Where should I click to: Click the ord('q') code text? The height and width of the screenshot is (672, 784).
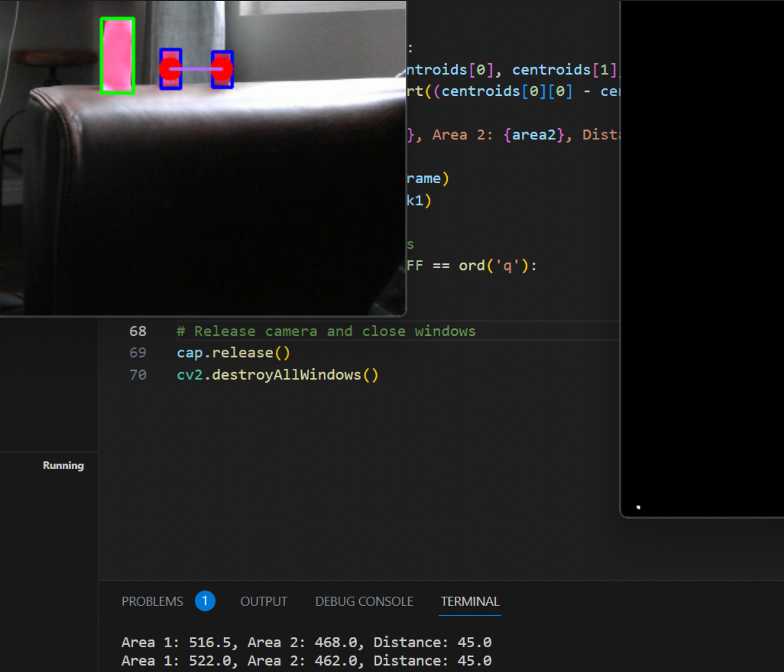[493, 266]
